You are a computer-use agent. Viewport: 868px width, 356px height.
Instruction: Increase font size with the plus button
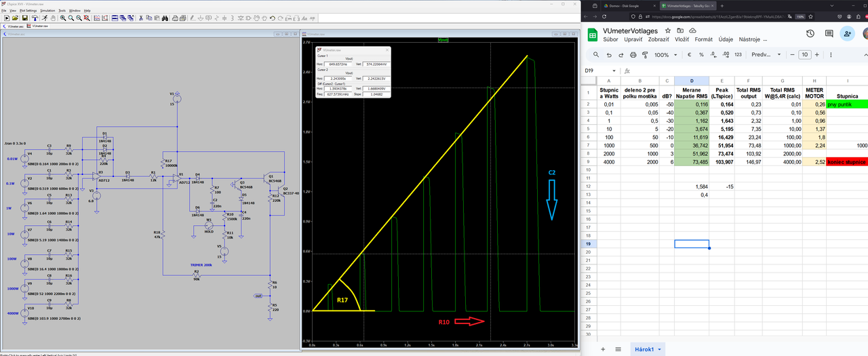[x=816, y=55]
